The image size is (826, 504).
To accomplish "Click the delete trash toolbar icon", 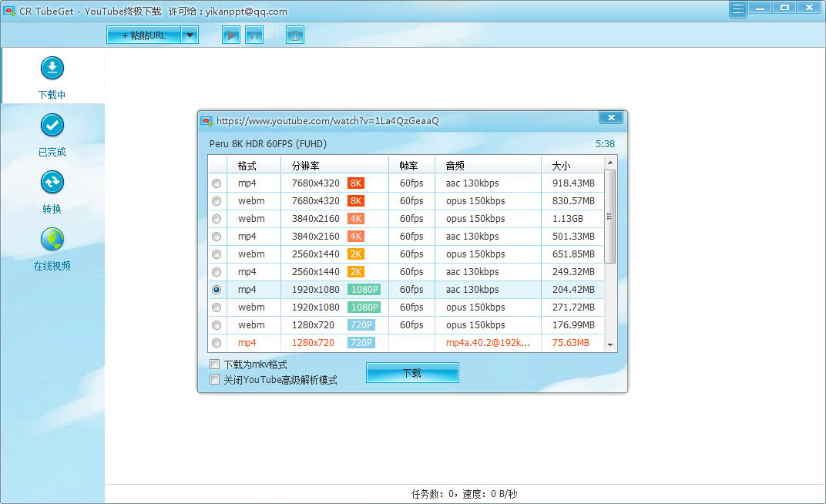I will click(x=295, y=35).
